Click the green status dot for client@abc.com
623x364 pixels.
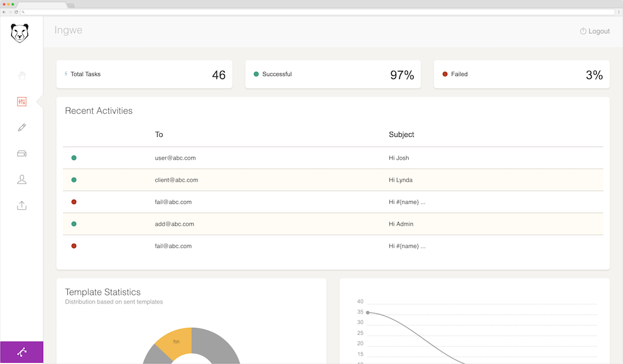74,180
